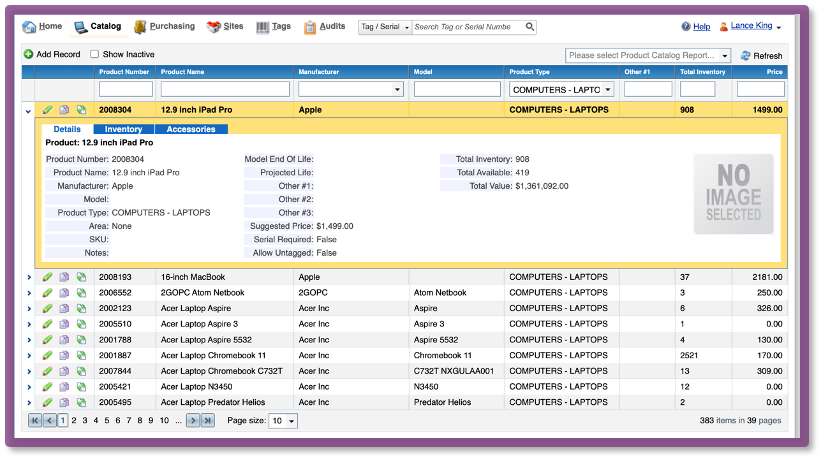This screenshot has width=822, height=460.
Task: Sort by Total Inventory column header
Action: tap(702, 72)
